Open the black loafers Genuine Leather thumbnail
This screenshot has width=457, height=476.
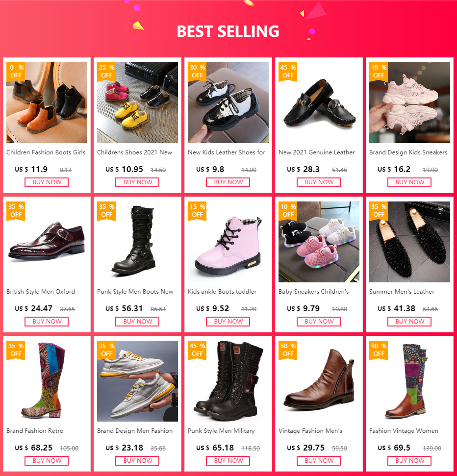(319, 102)
